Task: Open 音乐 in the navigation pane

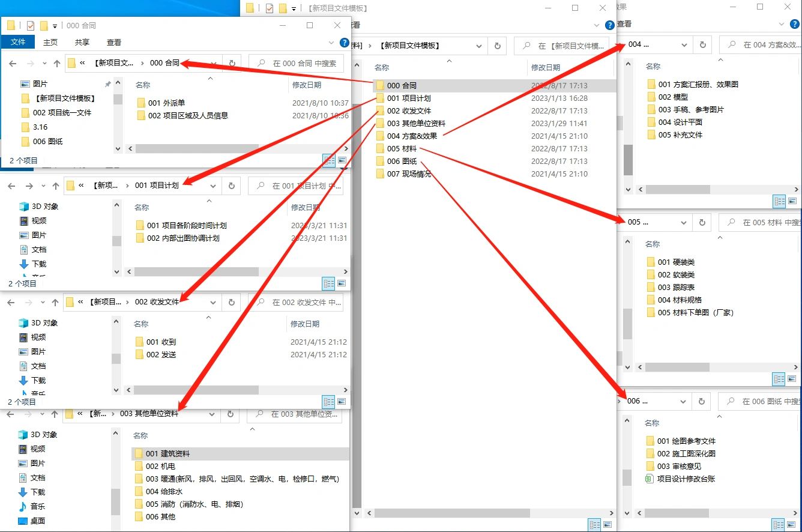Action: pyautogui.click(x=37, y=506)
